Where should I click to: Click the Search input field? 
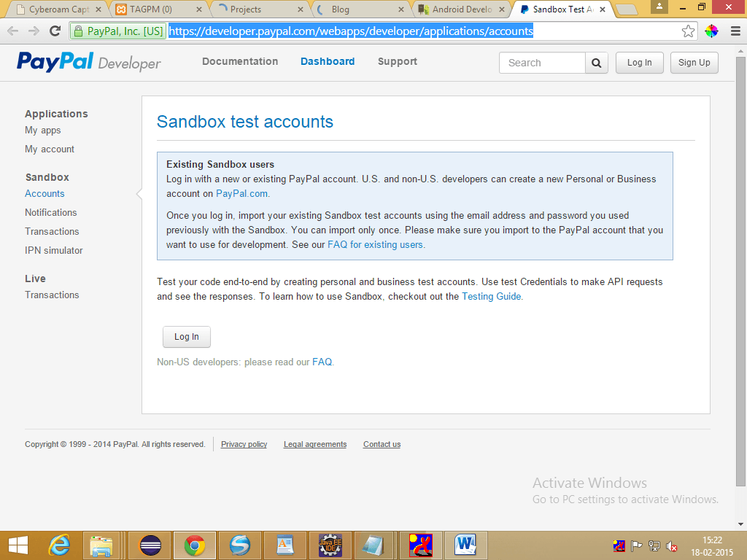542,63
